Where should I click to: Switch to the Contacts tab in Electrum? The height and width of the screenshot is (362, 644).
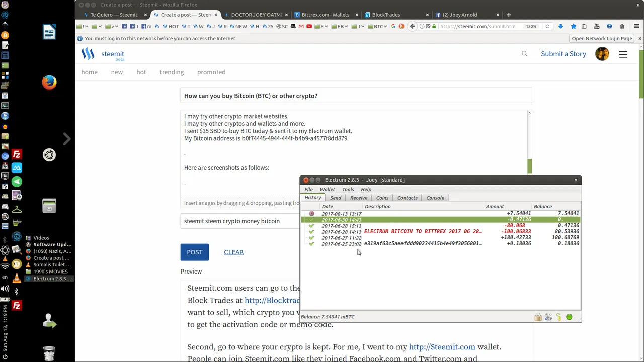point(408,198)
